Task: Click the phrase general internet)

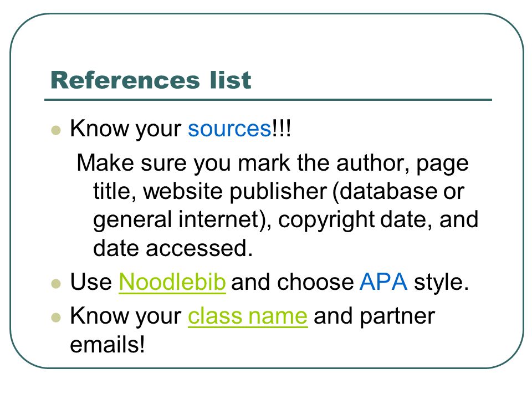Action: (182, 220)
